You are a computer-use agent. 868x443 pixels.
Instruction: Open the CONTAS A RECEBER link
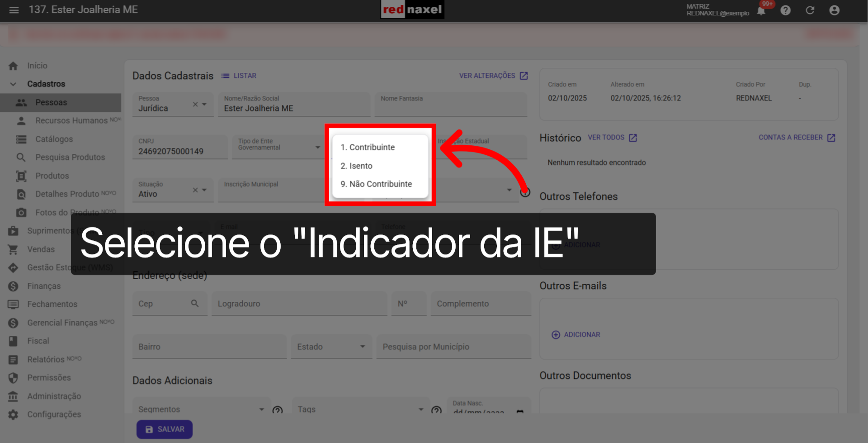[x=791, y=137]
